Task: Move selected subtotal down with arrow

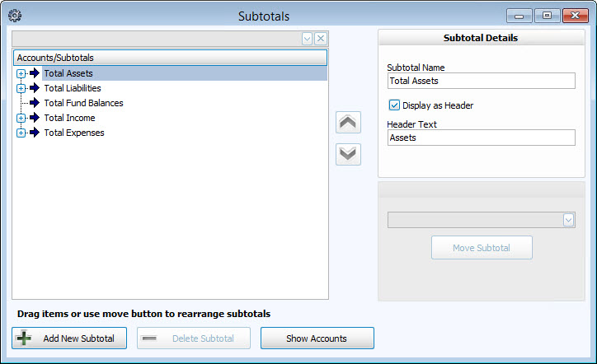Action: click(348, 154)
